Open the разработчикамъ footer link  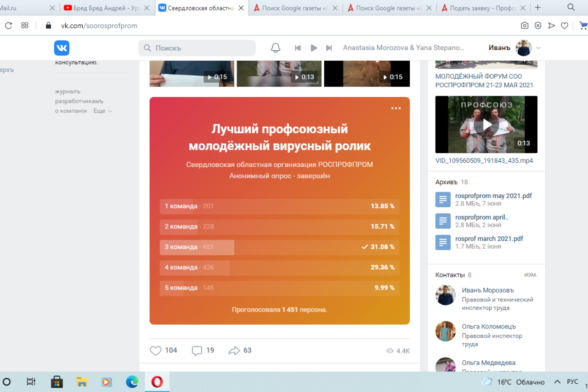79,101
